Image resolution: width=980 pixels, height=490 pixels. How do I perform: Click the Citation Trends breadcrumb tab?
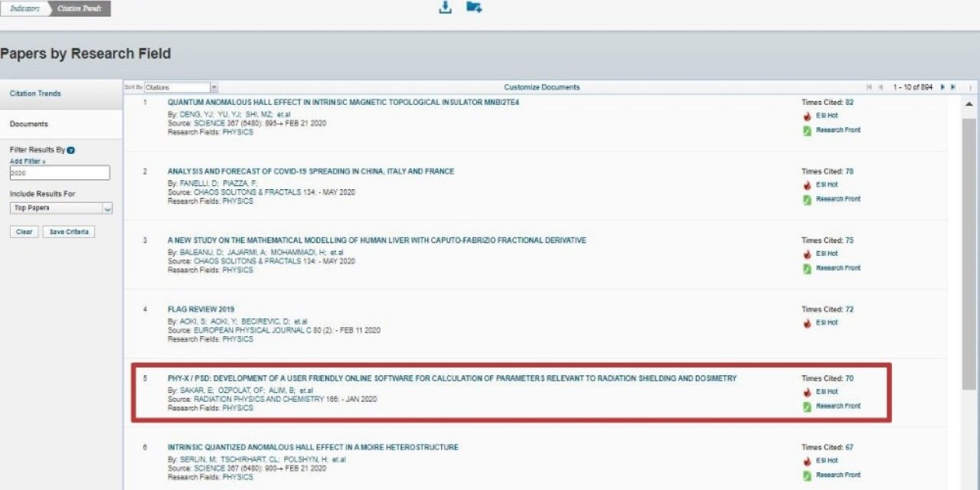tap(80, 8)
